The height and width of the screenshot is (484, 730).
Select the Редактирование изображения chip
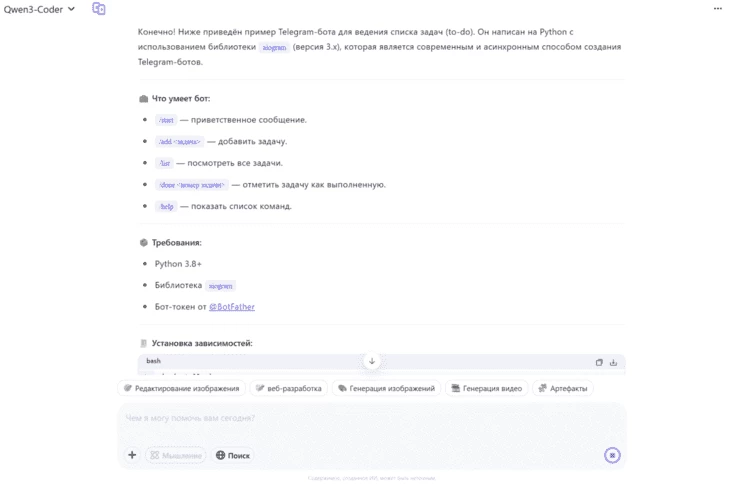click(181, 388)
